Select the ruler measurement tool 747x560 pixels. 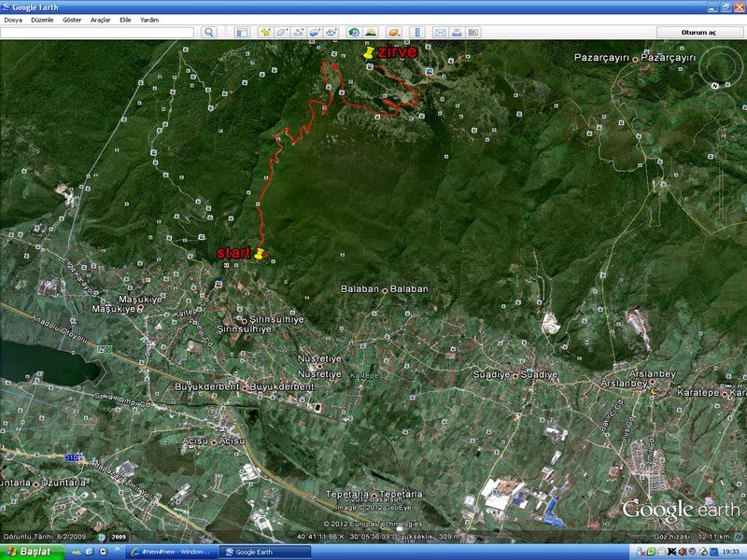point(417,32)
